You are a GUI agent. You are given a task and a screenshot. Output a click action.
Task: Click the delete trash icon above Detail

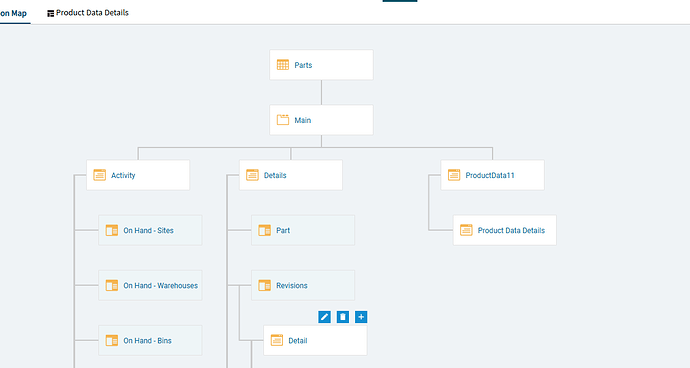tap(343, 317)
